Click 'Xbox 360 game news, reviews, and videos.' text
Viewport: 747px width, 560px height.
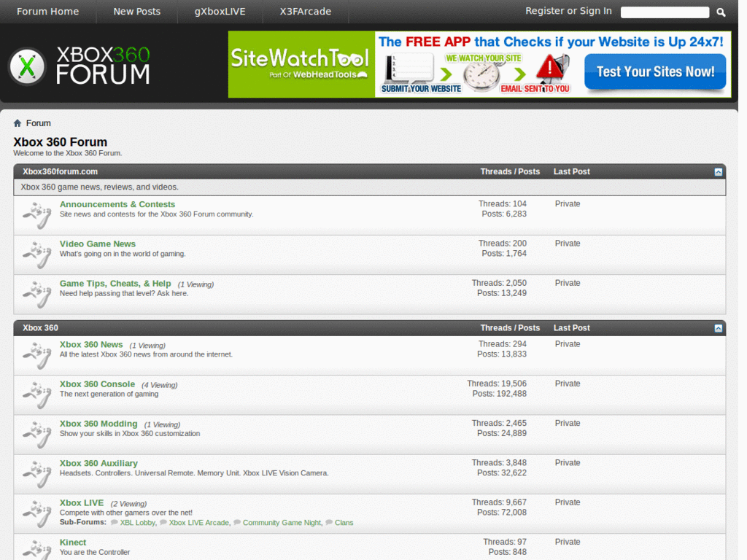(x=99, y=187)
